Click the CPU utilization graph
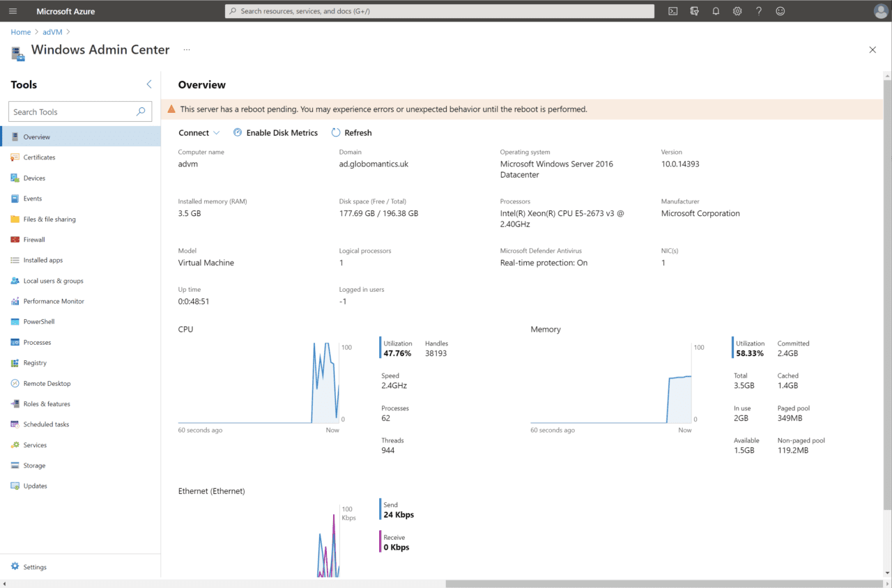892x588 pixels. (x=259, y=382)
